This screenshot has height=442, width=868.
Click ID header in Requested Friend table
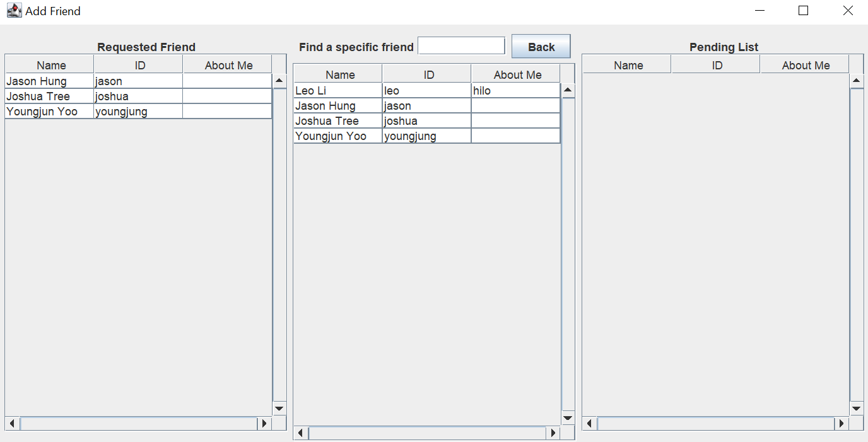139,64
